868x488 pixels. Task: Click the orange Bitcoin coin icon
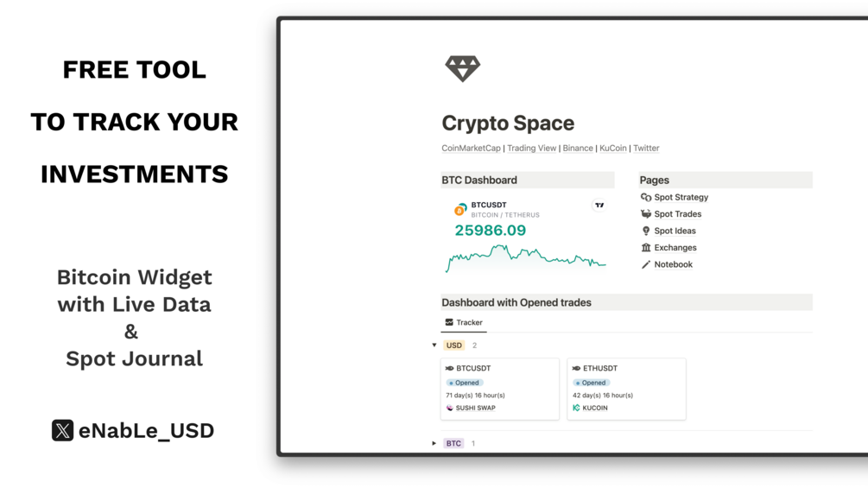pos(460,210)
